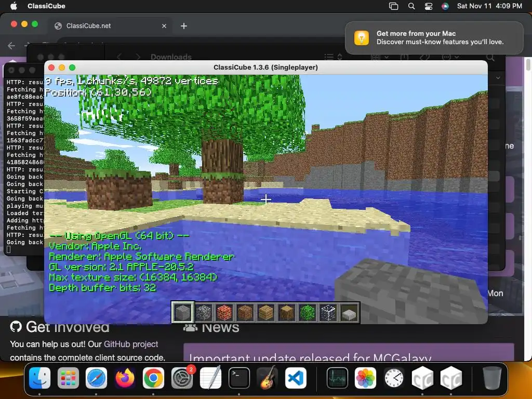The width and height of the screenshot is (532, 399).
Task: Show date and time notification panel
Action: point(489,6)
